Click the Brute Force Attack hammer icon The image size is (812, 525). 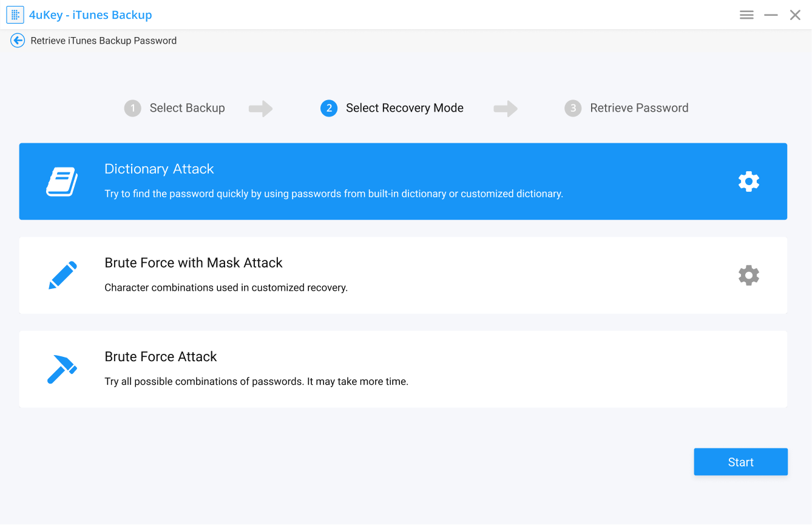(62, 368)
